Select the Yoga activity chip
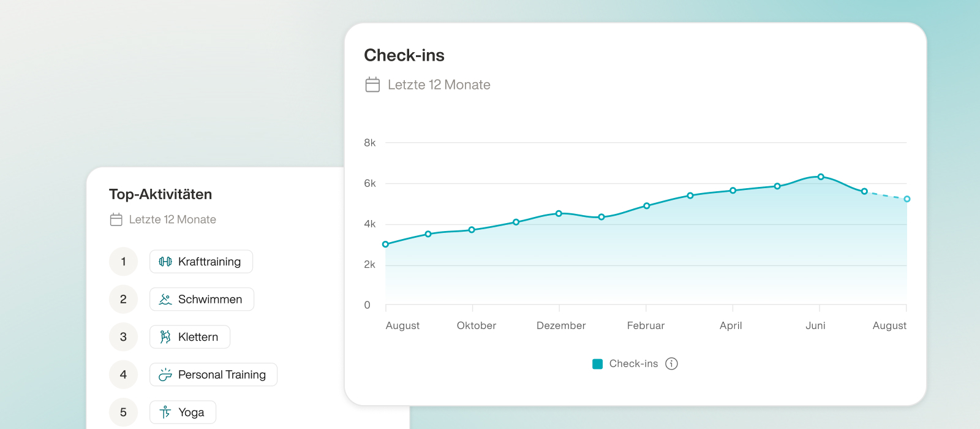 [183, 412]
